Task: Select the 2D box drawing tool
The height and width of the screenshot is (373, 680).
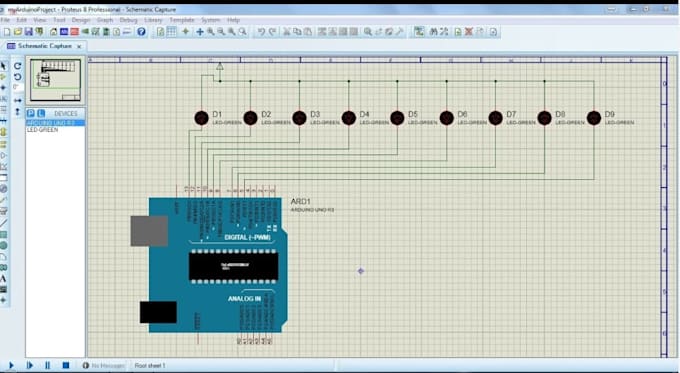Action: click(x=3, y=235)
